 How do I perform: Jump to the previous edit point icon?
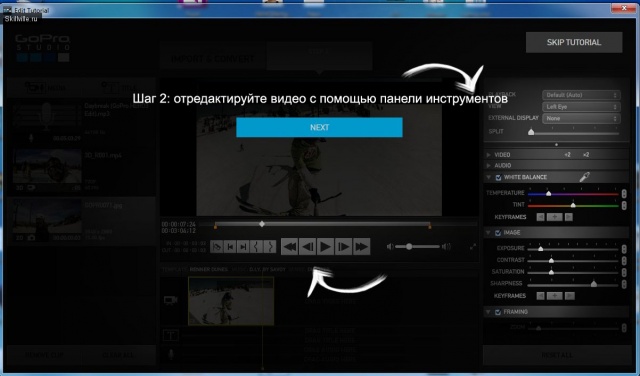coord(230,247)
